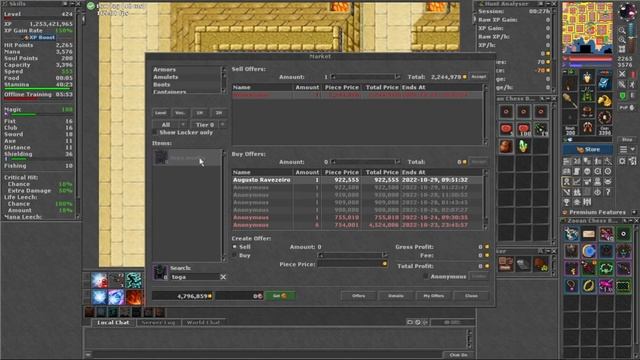Select the Buy radio button
The image size is (640, 360).
235,255
